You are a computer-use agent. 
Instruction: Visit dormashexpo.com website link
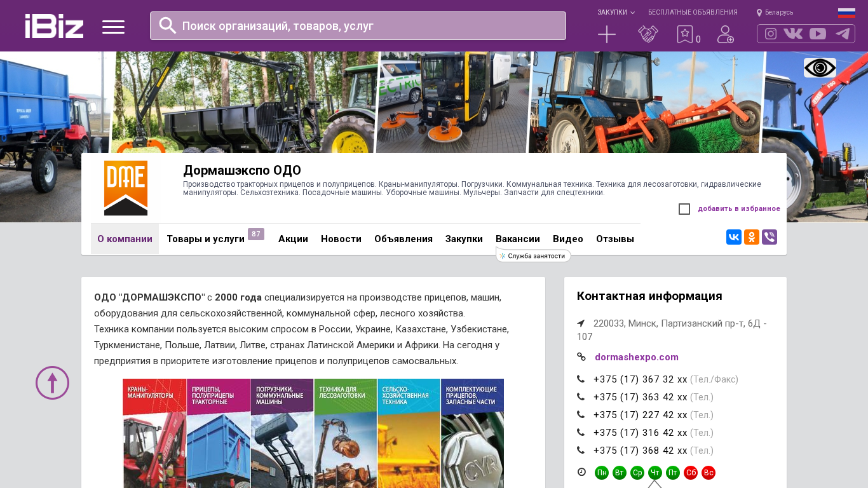pyautogui.click(x=637, y=357)
